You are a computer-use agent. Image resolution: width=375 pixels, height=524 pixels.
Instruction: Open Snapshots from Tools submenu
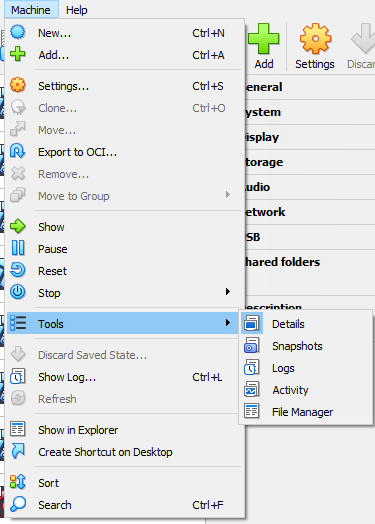click(x=306, y=346)
